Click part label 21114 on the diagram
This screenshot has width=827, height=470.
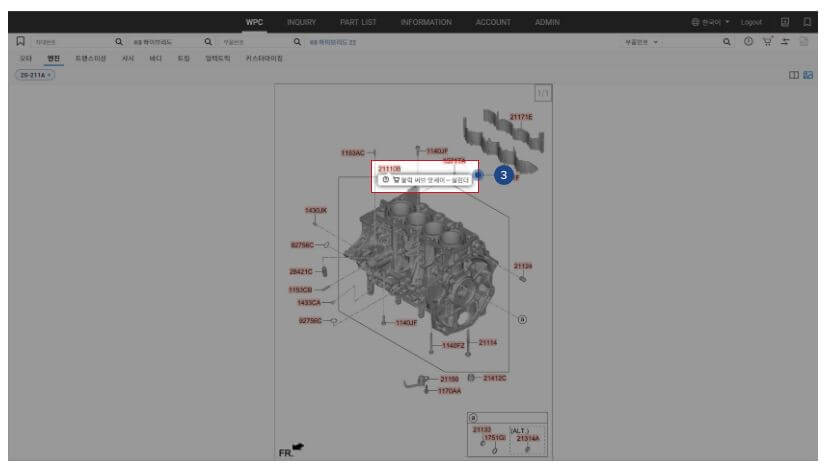click(x=488, y=343)
